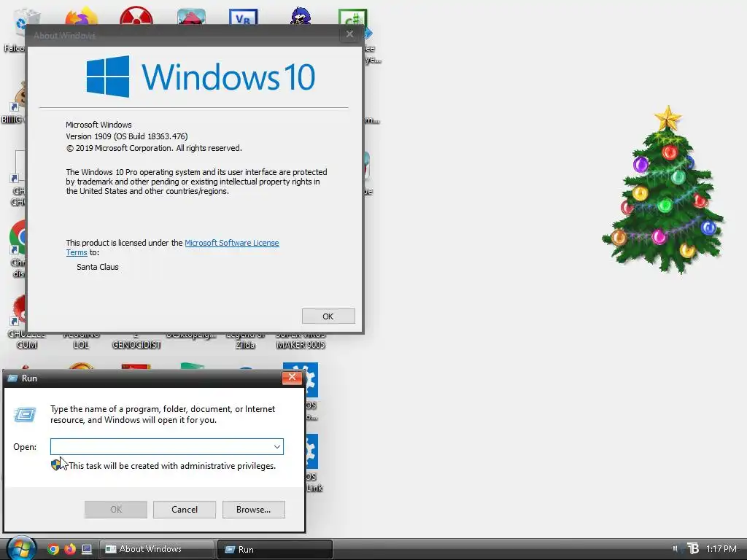Select the green C# desktop icon
This screenshot has height=560, width=747.
[x=352, y=17]
